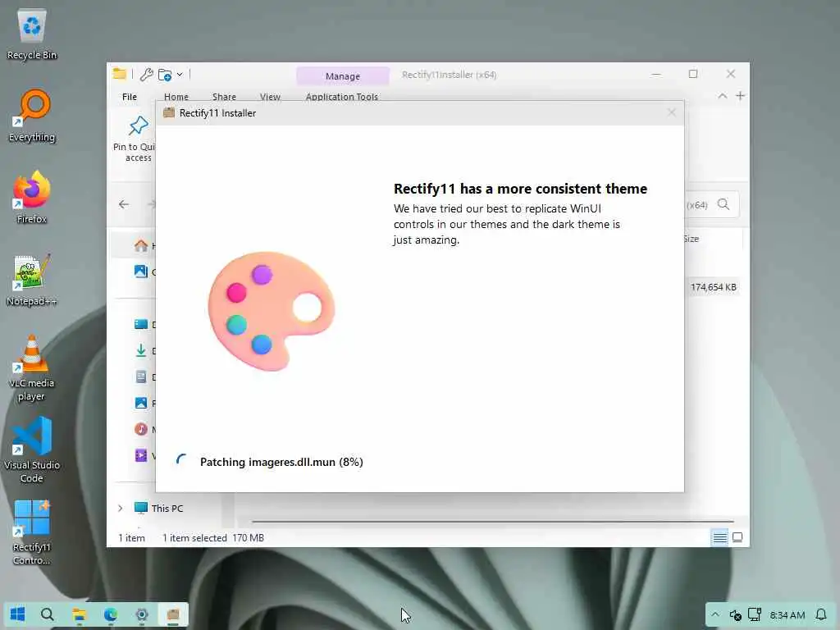The height and width of the screenshot is (630, 840).
Task: Select the Pictures icon in the navigation pane
Action: click(141, 403)
